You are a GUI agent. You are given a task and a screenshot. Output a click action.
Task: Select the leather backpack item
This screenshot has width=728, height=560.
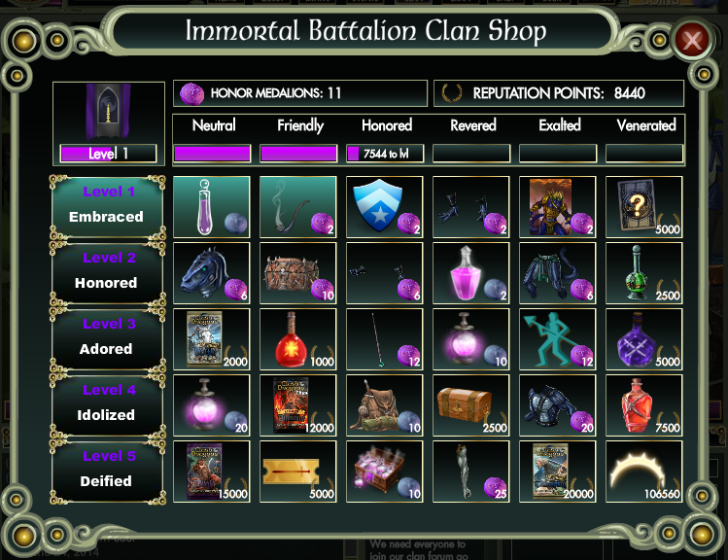coord(385,405)
